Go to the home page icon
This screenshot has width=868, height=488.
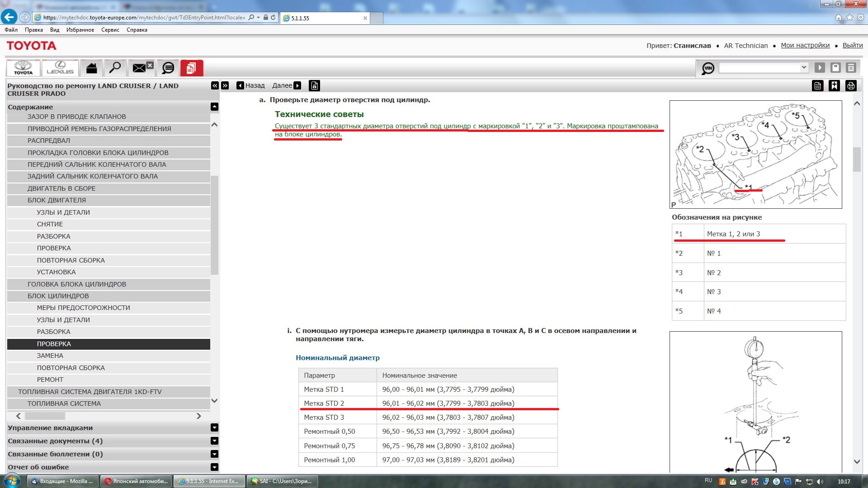click(92, 68)
